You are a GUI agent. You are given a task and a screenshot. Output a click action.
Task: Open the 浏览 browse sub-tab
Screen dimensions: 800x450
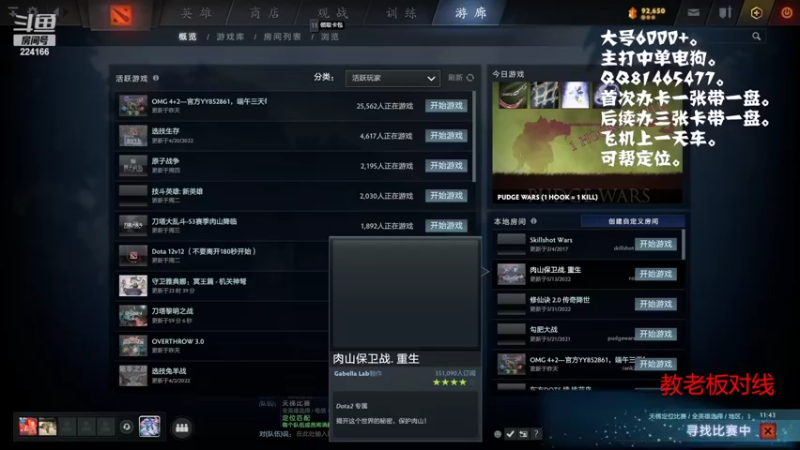point(330,37)
